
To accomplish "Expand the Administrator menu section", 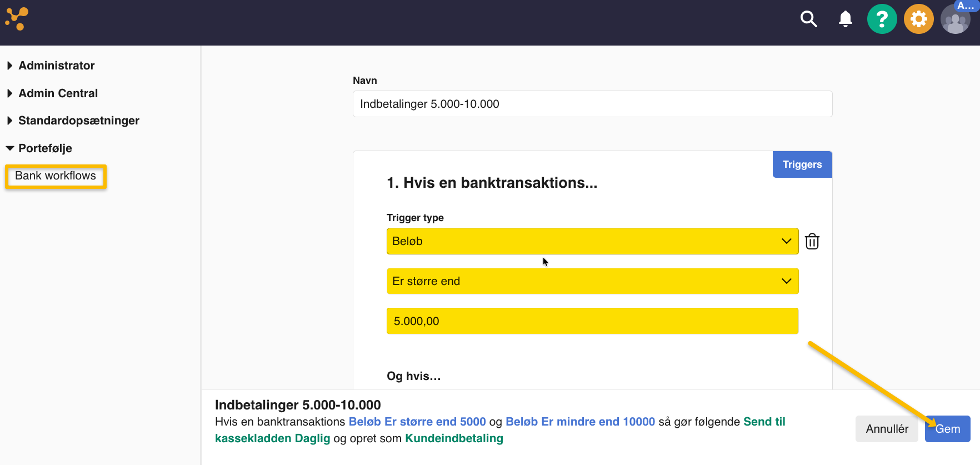I will point(56,66).
